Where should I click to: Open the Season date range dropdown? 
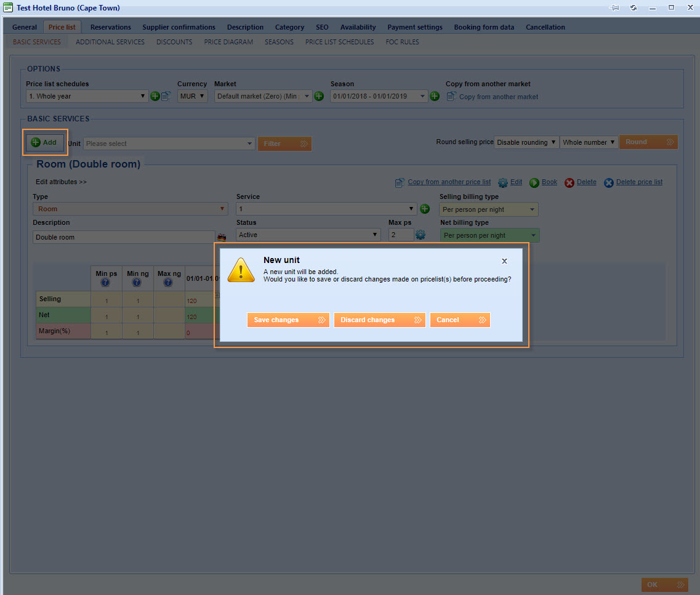tap(379, 96)
